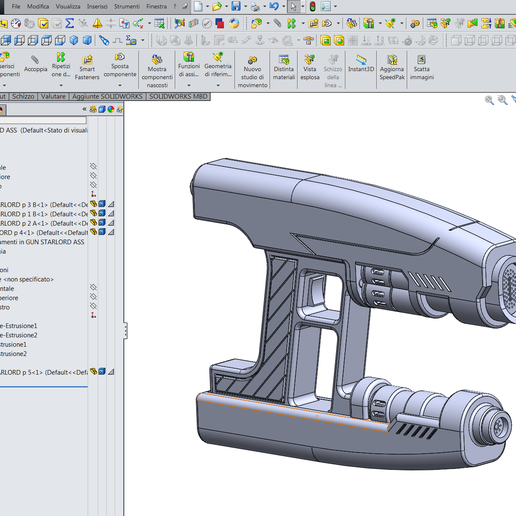
Task: Switch to Aggiunte SOLIDWORKS tab
Action: [107, 96]
